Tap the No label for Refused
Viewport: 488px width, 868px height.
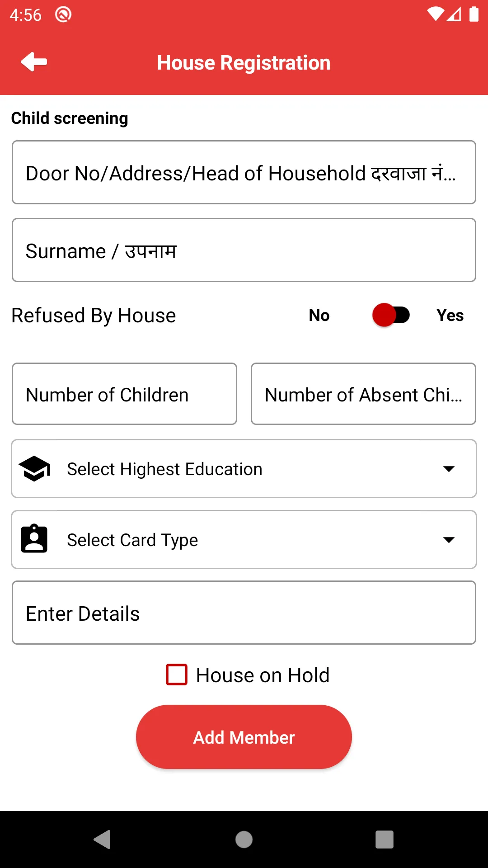point(319,315)
